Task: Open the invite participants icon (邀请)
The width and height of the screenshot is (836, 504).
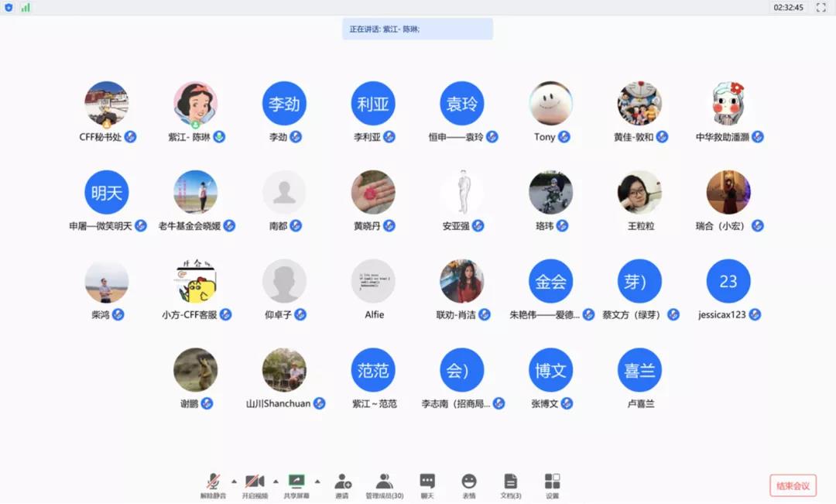Action: point(342,481)
